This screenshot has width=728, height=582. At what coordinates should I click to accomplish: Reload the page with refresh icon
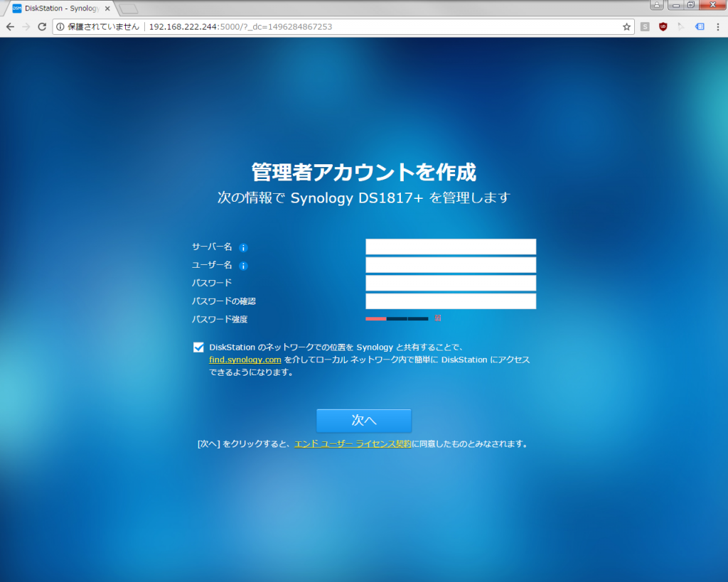[42, 27]
